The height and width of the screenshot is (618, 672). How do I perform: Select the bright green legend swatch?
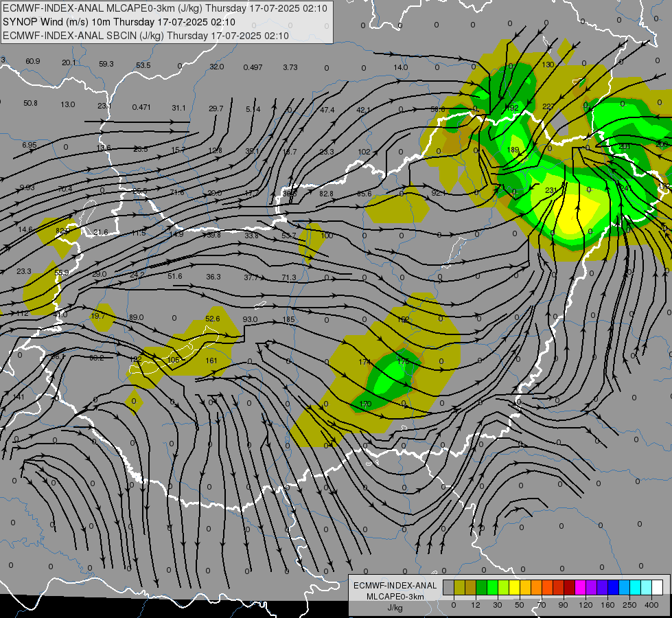click(x=492, y=587)
